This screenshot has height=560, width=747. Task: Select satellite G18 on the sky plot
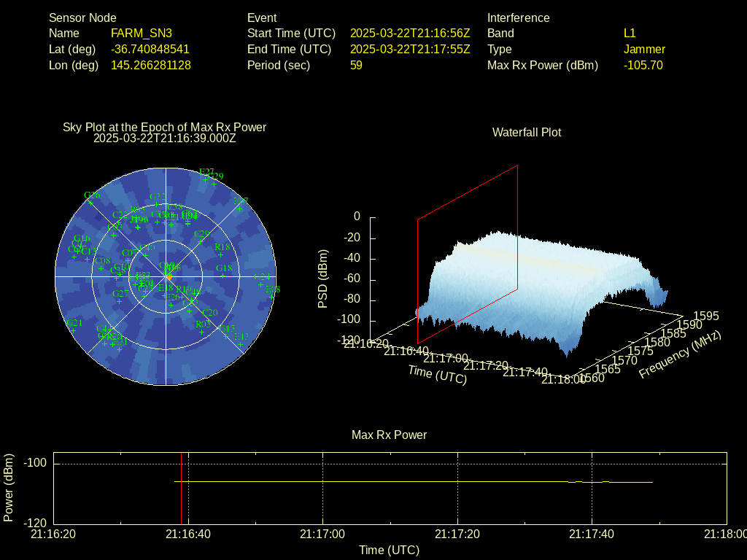[x=224, y=275]
